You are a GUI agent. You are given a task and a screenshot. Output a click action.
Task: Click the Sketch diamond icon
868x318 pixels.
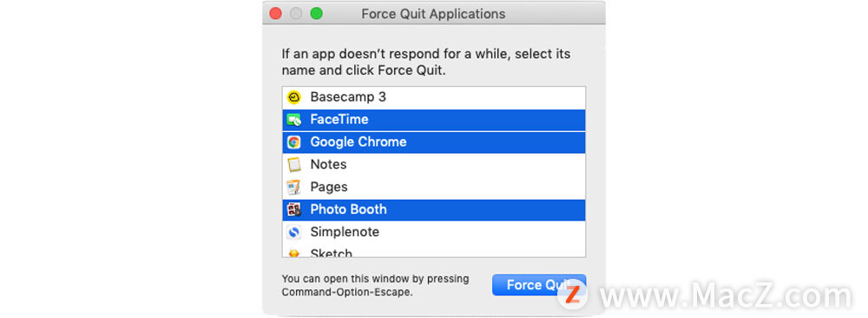tap(294, 253)
